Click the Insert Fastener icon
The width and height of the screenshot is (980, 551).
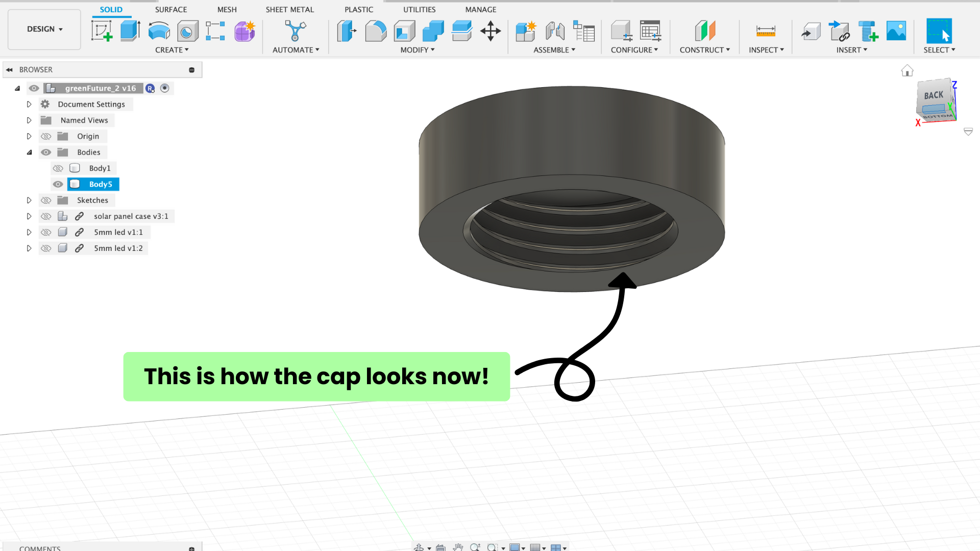868,31
